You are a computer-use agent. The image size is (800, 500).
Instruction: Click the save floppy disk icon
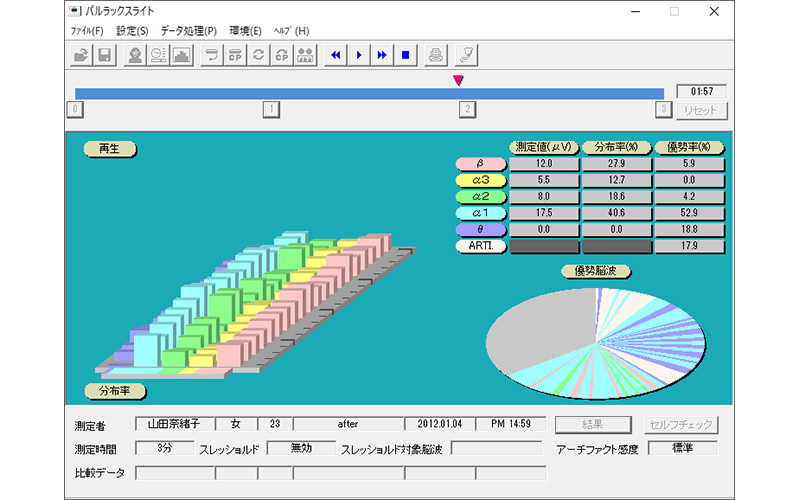pos(105,54)
